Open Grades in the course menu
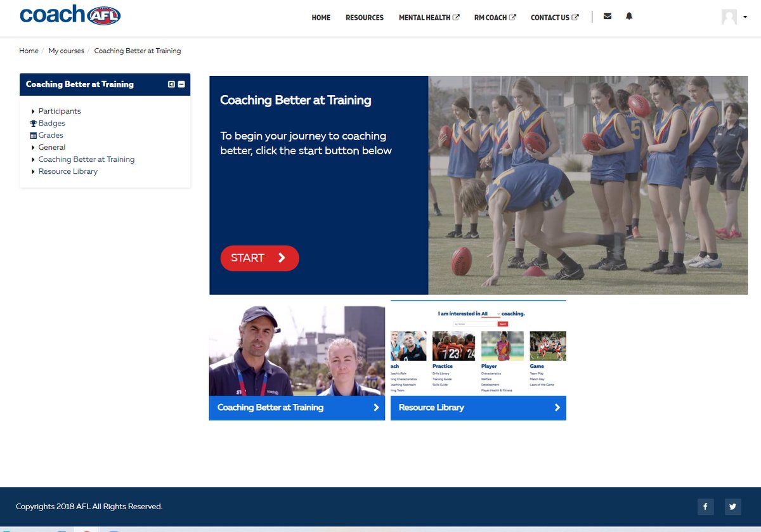761x532 pixels. (x=51, y=135)
